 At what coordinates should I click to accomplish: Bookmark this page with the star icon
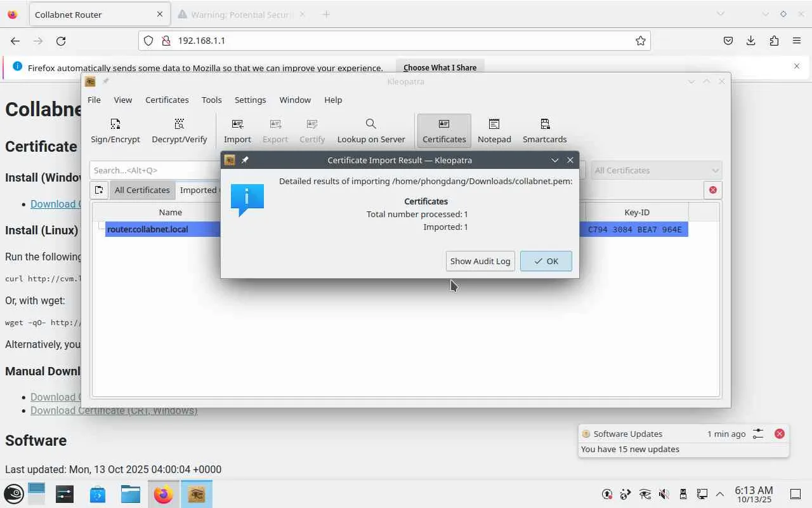coord(641,41)
